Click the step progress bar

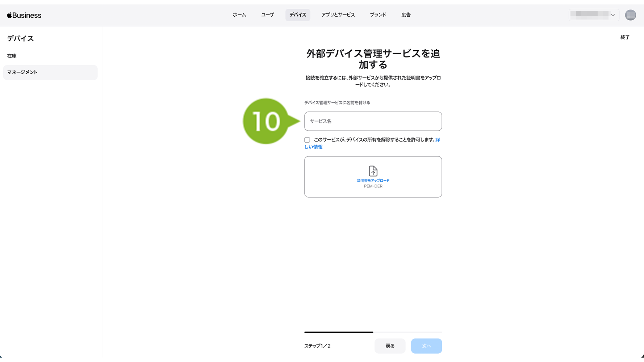(x=373, y=332)
